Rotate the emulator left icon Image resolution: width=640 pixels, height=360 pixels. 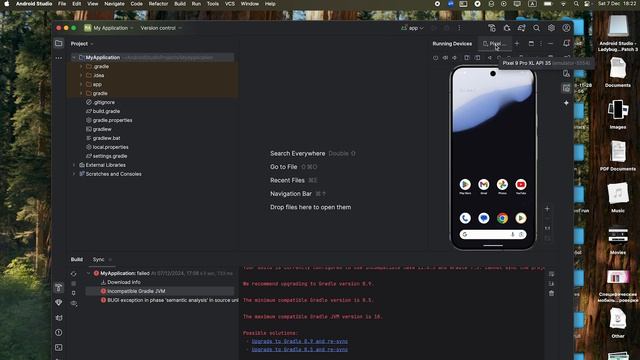(x=467, y=58)
